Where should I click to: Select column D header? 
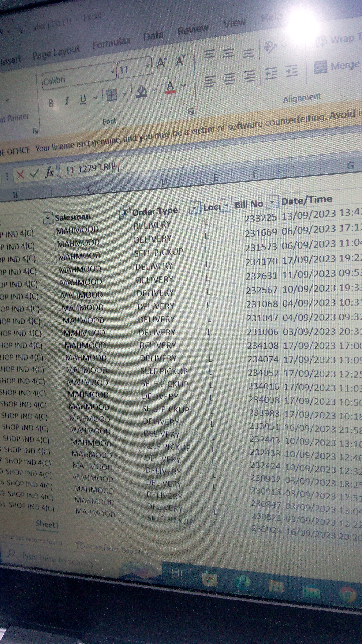(x=164, y=182)
